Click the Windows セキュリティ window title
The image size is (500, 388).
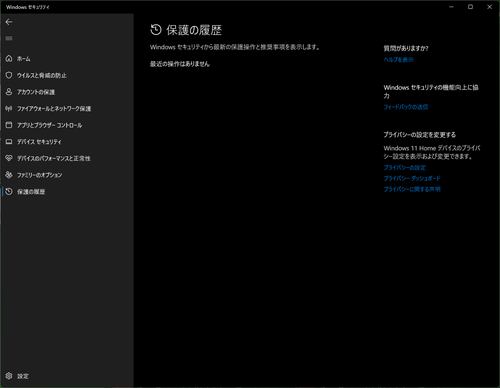[28, 7]
